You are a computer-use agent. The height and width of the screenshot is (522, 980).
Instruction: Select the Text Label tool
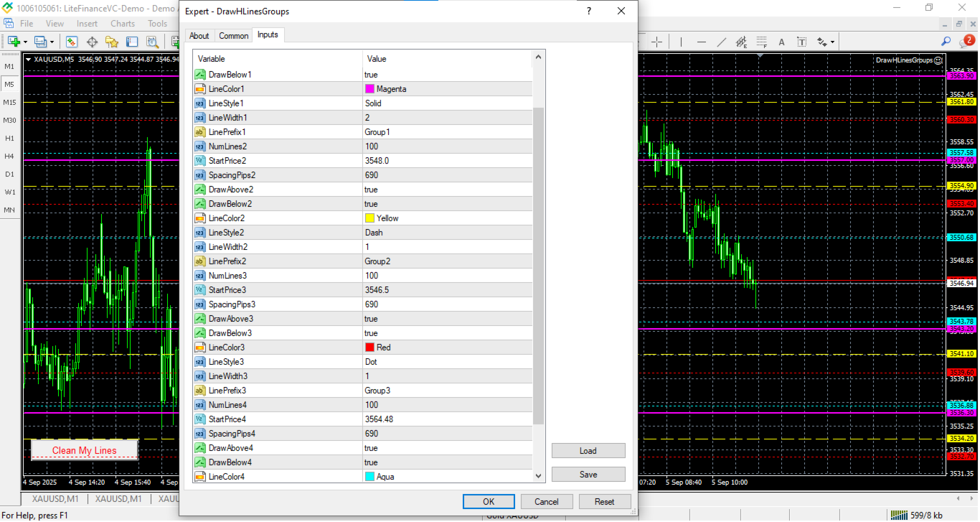pos(801,42)
